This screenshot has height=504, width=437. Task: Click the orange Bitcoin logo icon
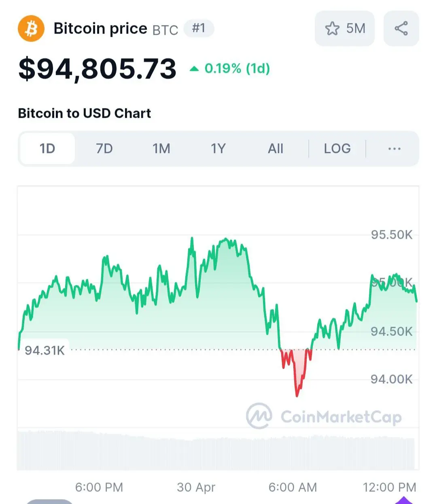[31, 29]
